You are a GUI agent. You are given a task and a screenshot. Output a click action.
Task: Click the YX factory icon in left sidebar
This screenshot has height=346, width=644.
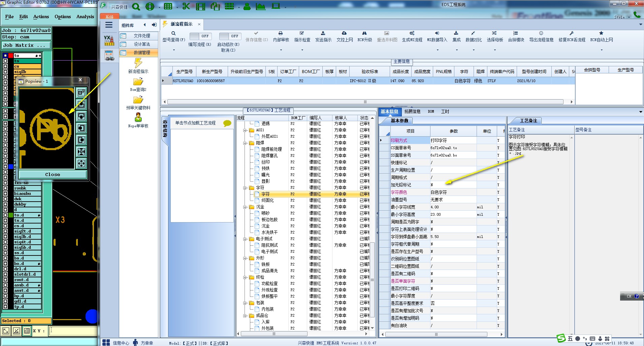[x=109, y=40]
